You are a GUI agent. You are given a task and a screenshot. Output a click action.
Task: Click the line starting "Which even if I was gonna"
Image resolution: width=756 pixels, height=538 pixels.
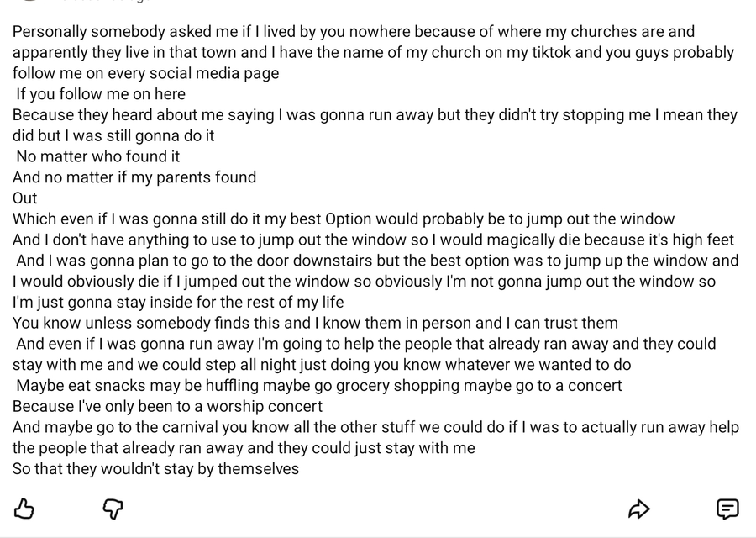coord(343,219)
